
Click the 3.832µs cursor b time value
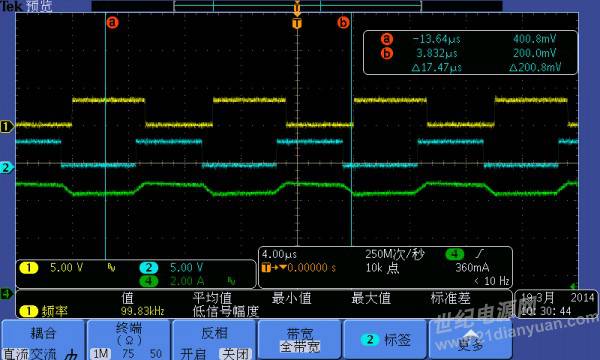coord(437,53)
